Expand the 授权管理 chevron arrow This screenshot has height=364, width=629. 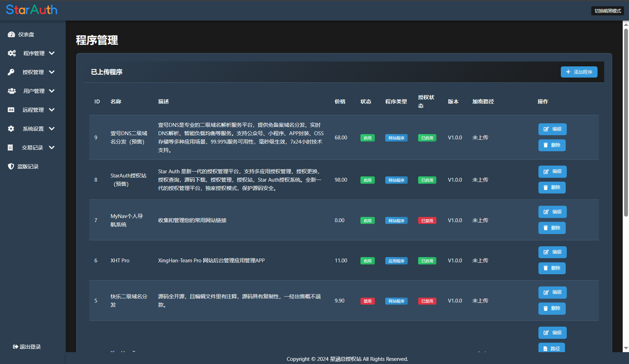tap(52, 72)
